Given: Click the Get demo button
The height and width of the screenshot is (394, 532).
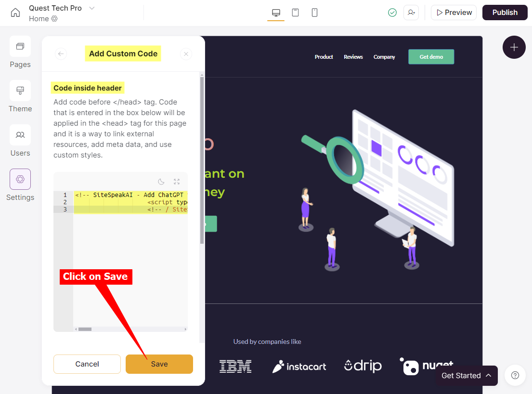Looking at the screenshot, I should coord(431,57).
